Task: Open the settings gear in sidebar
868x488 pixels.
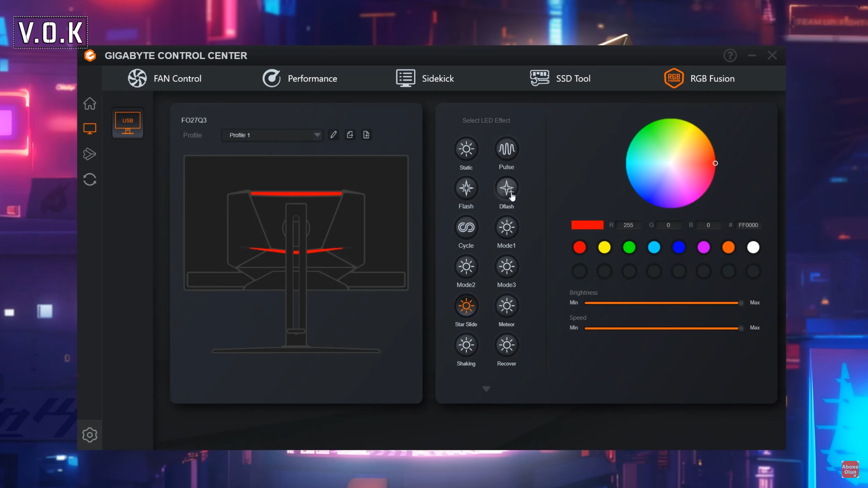Action: click(90, 435)
